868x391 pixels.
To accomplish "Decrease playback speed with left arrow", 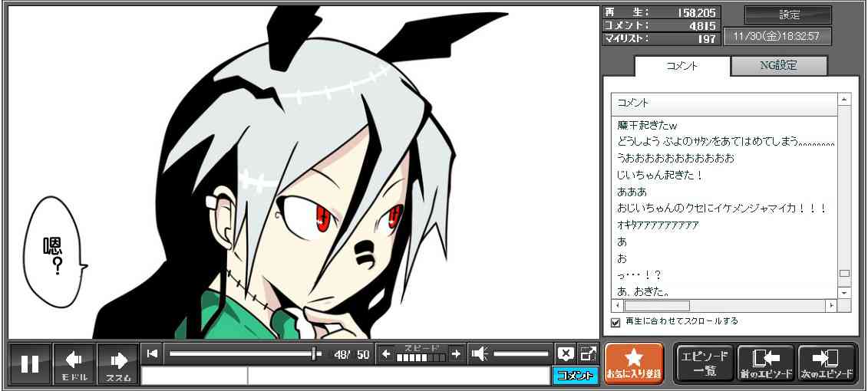I will pos(386,353).
